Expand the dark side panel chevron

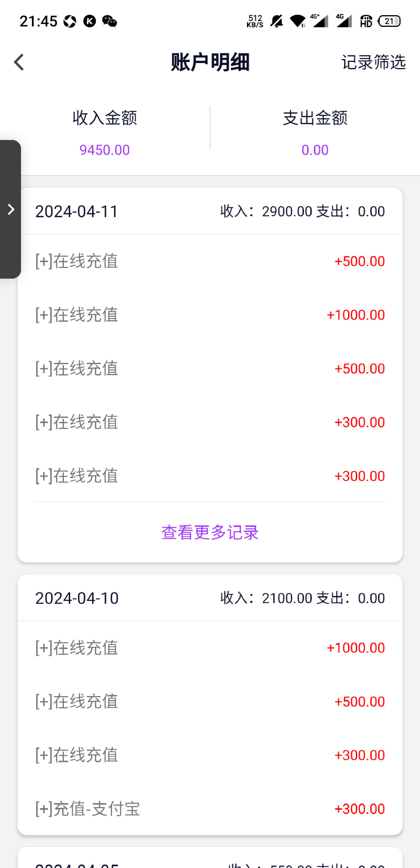11,210
